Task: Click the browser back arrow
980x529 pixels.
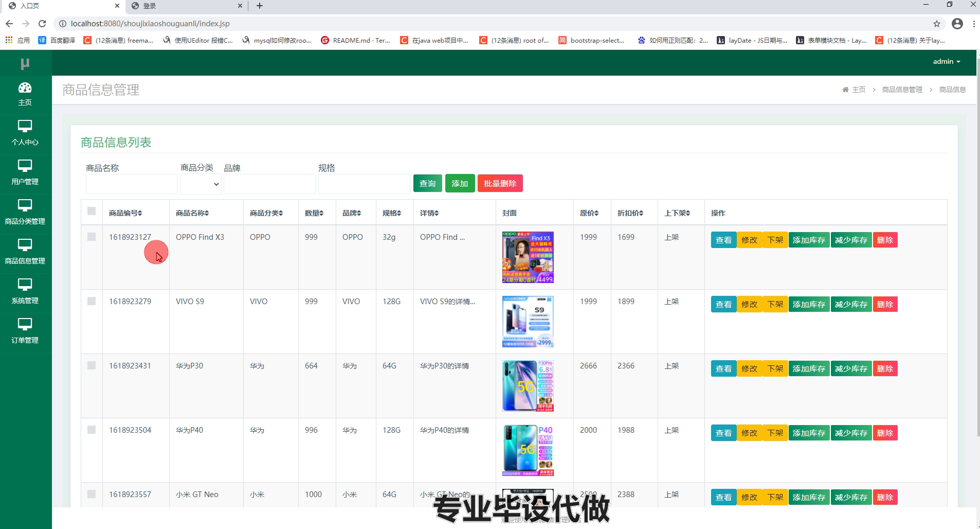Action: 9,24
